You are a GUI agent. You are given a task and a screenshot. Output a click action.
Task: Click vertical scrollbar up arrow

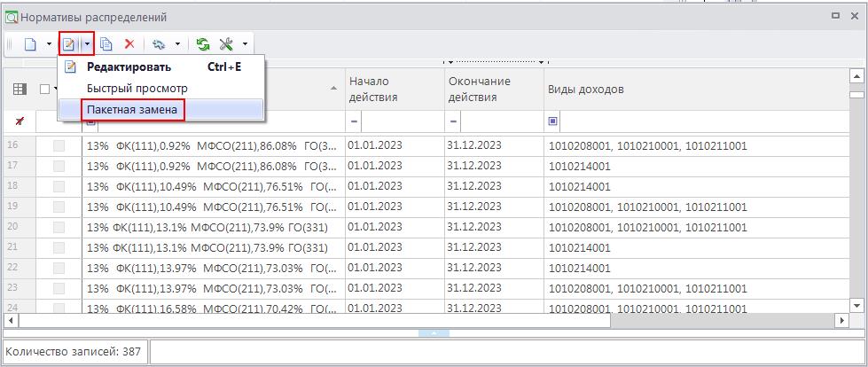click(856, 76)
